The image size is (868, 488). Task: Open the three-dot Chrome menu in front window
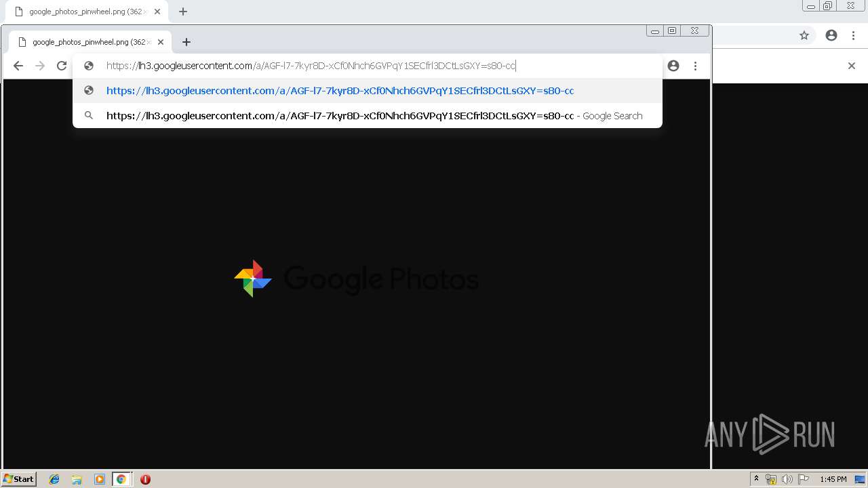(x=695, y=66)
